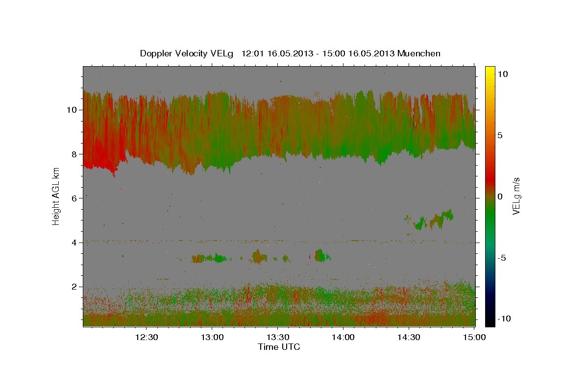This screenshot has height=392, width=588.
Task: Click the height axis label '8'
Action: [x=74, y=154]
